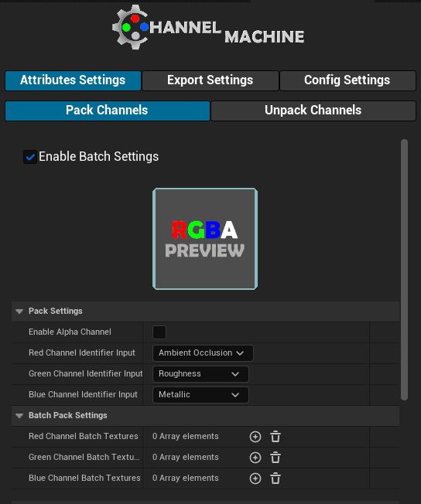Empty Blue Channel Batch Textures with trash icon
Image resolution: width=421 pixels, height=504 pixels.
pyautogui.click(x=276, y=478)
